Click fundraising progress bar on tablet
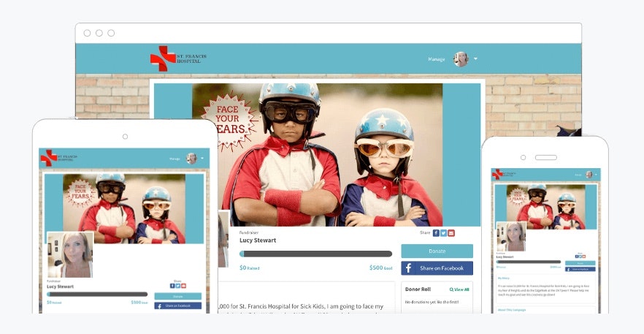This screenshot has height=334, width=644. coord(97,294)
